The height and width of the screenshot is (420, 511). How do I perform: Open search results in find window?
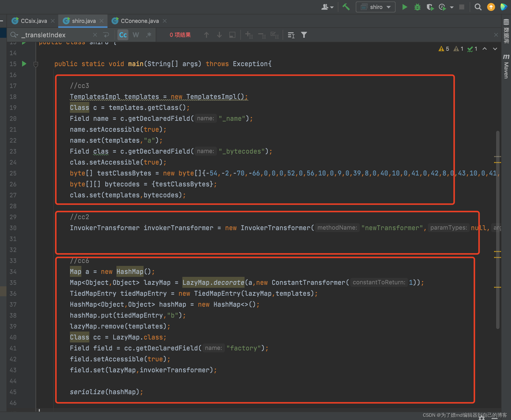pyautogui.click(x=291, y=35)
